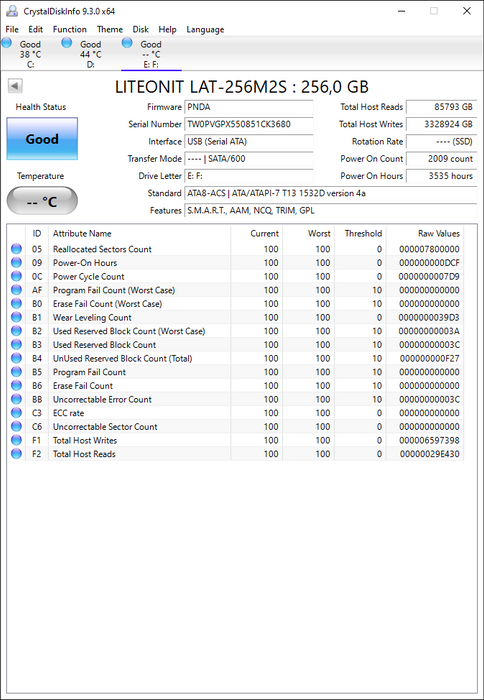Click status orb for Power Cycle Count
Viewport: 484px width, 700px height.
coord(17,276)
